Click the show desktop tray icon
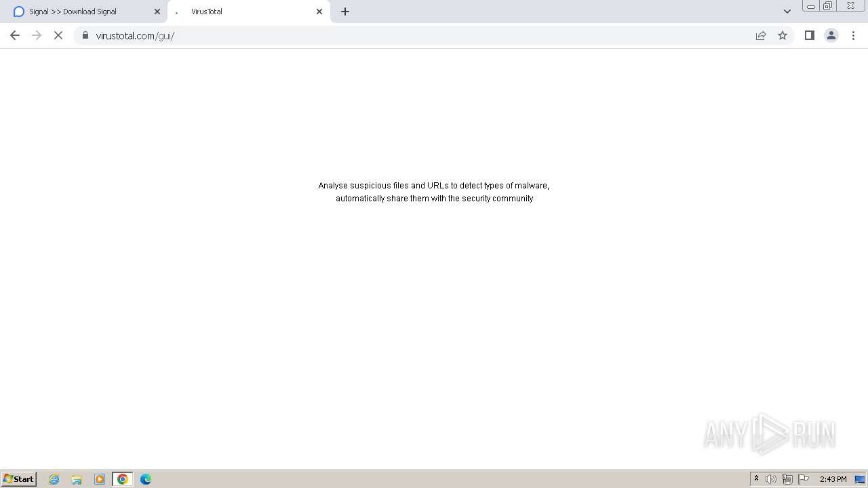 pyautogui.click(x=860, y=479)
